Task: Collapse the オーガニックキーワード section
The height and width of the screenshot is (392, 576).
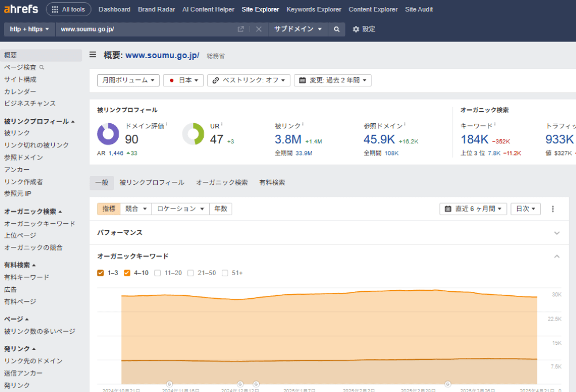Action: (x=557, y=256)
